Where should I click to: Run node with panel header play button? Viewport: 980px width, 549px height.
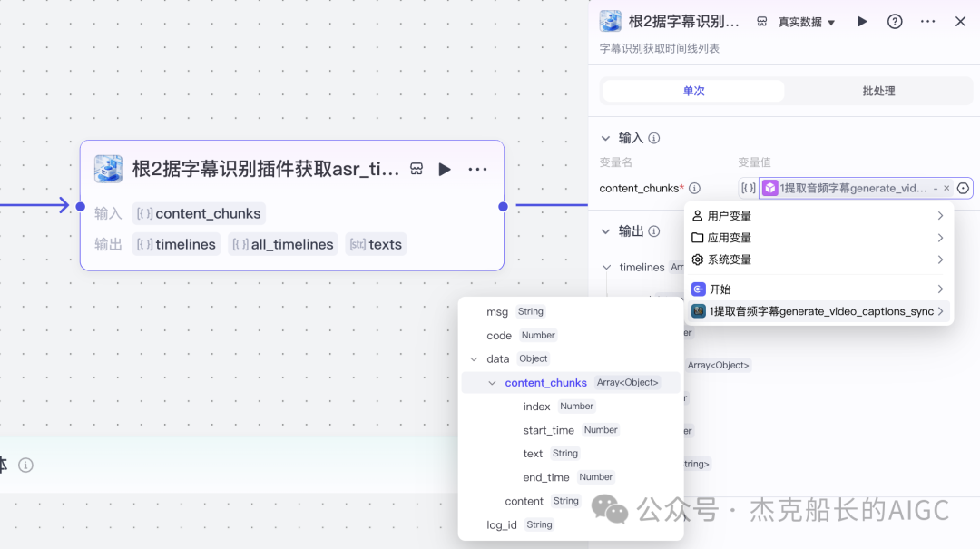(x=862, y=21)
